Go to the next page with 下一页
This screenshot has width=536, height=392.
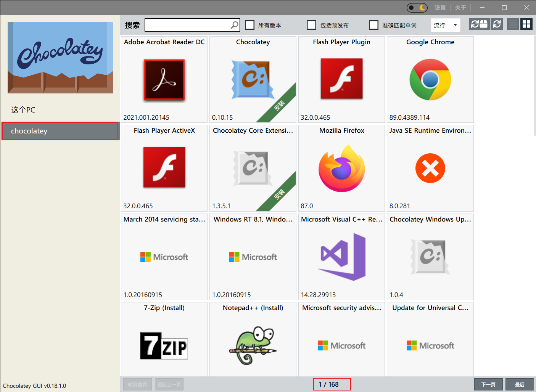click(488, 384)
